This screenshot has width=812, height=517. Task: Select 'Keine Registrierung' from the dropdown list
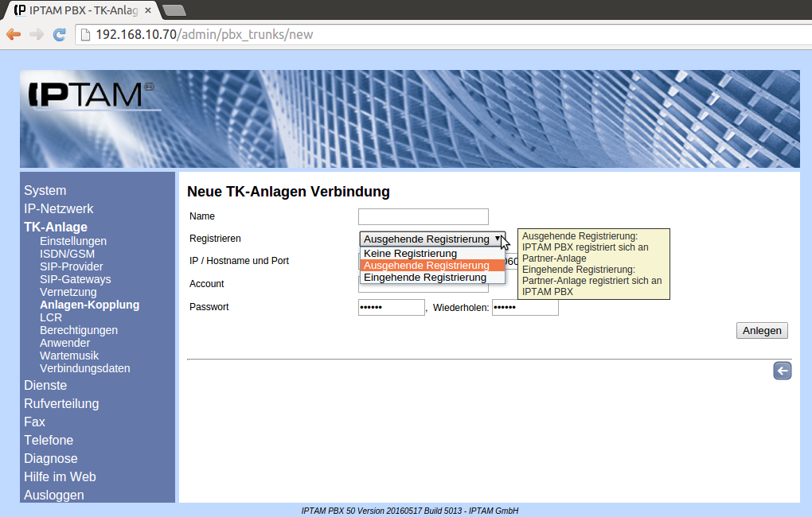point(410,253)
